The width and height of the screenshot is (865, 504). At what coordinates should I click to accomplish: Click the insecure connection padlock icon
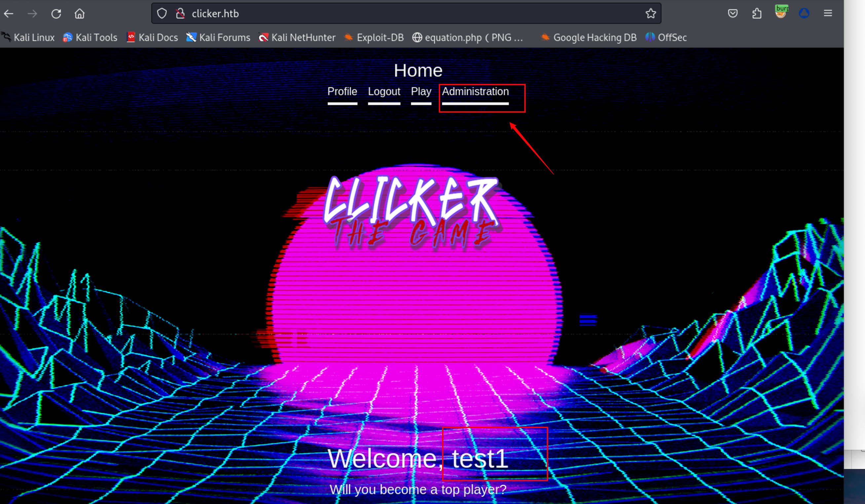click(x=180, y=14)
